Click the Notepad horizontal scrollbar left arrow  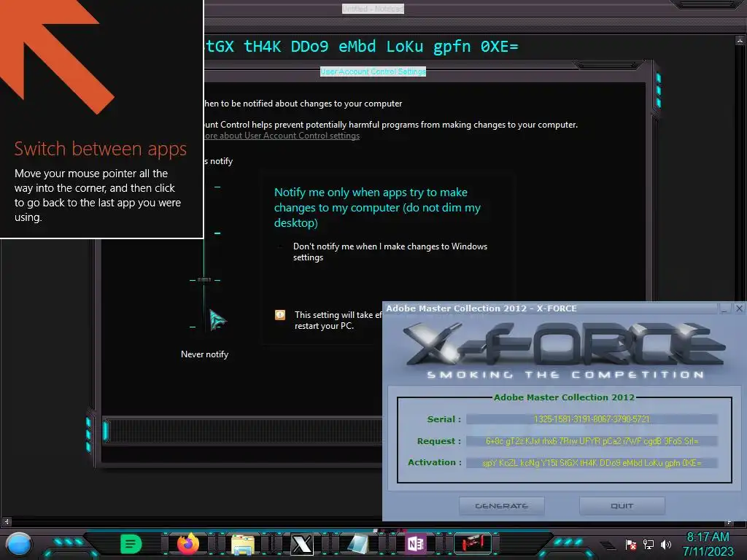pyautogui.click(x=7, y=521)
